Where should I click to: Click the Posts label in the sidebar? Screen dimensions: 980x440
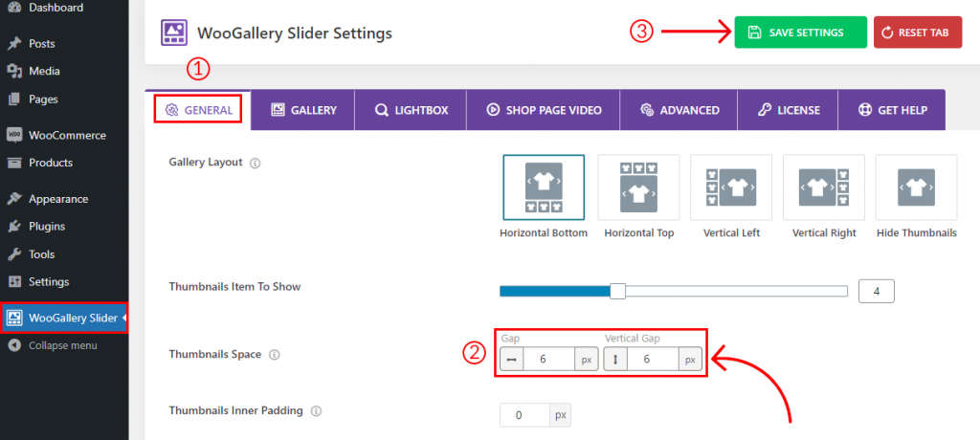point(42,44)
